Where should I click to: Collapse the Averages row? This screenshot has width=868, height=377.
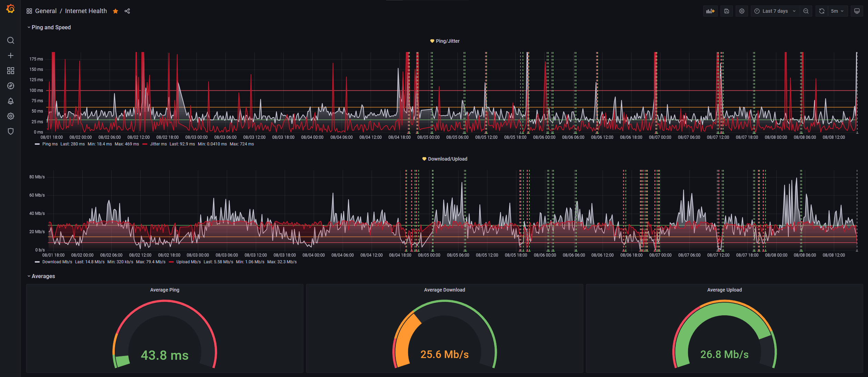point(43,276)
